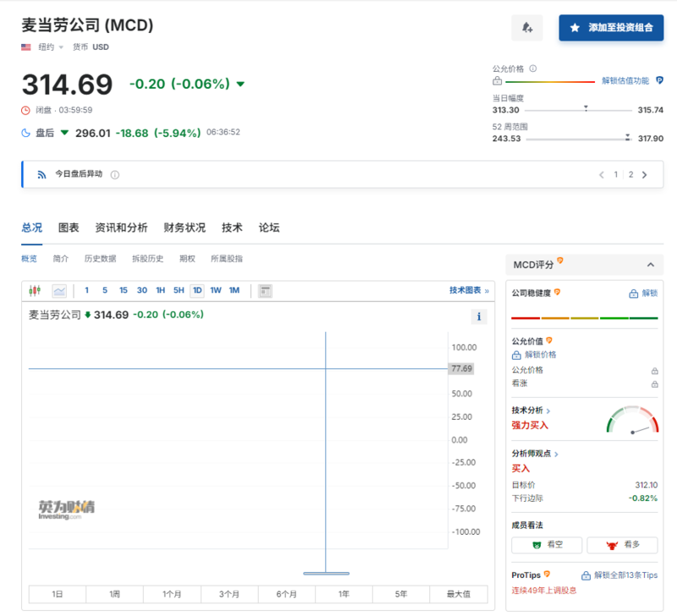Open 期权 sub-tab
The width and height of the screenshot is (677, 616).
click(187, 259)
